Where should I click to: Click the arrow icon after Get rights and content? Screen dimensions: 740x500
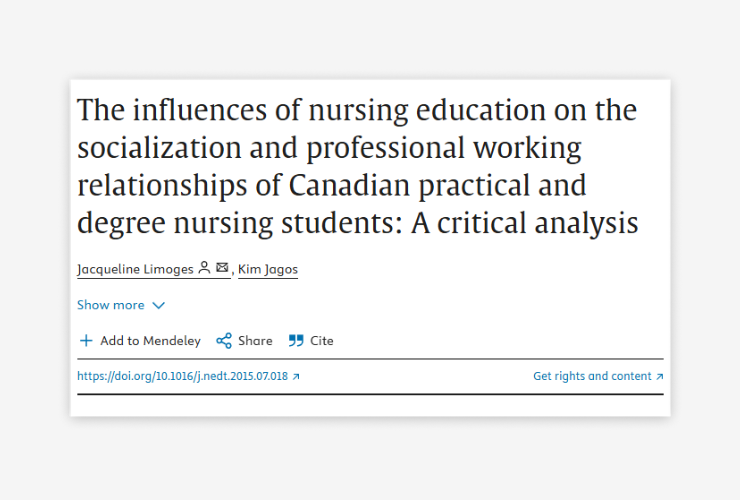(659, 376)
